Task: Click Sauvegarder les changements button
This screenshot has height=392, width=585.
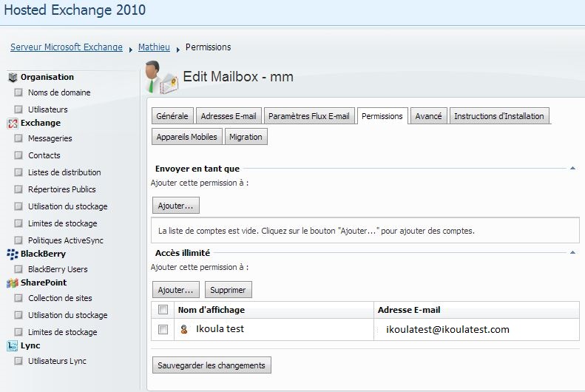Action: pos(212,365)
